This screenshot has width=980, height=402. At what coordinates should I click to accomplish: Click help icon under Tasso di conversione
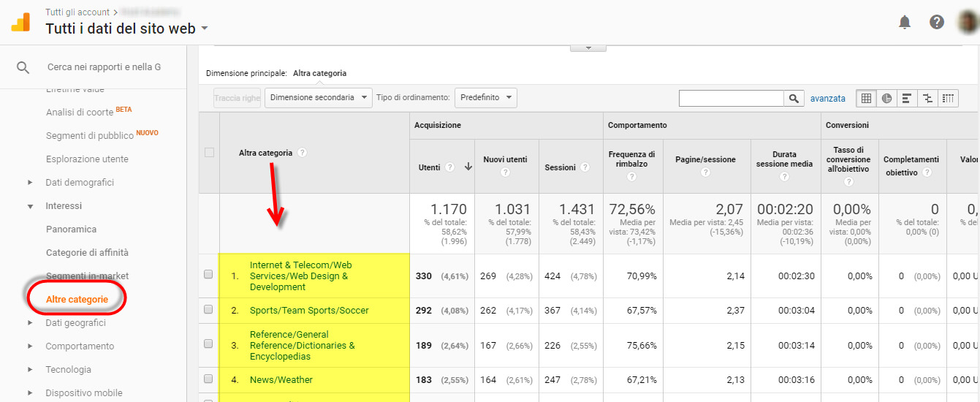(848, 183)
